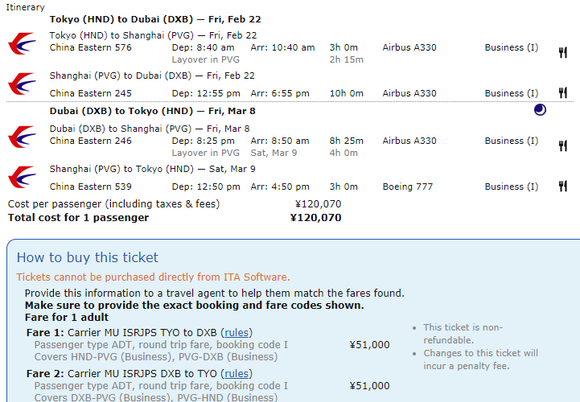Click China Eastern logo for flight 246

point(22,137)
